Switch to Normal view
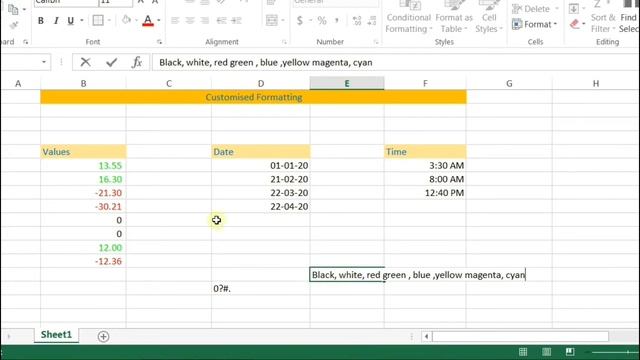 point(523,352)
